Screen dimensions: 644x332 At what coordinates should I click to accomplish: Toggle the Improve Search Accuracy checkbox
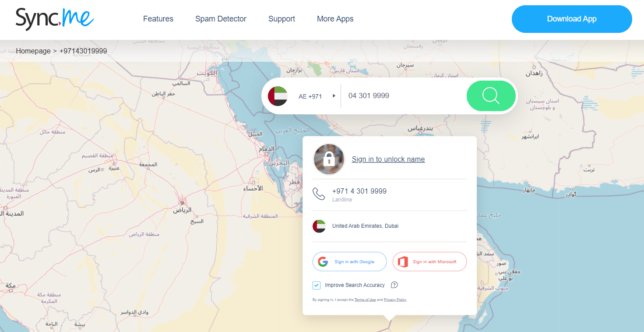pos(317,286)
